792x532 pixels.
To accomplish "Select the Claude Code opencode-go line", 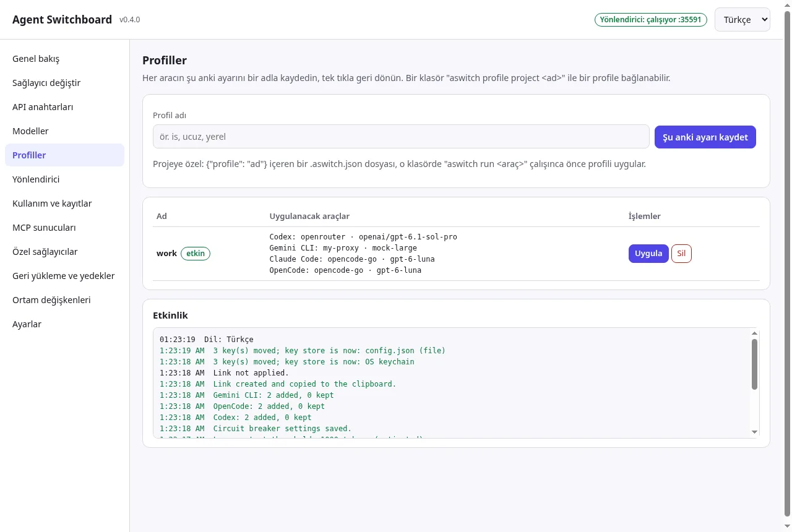I will click(x=352, y=259).
